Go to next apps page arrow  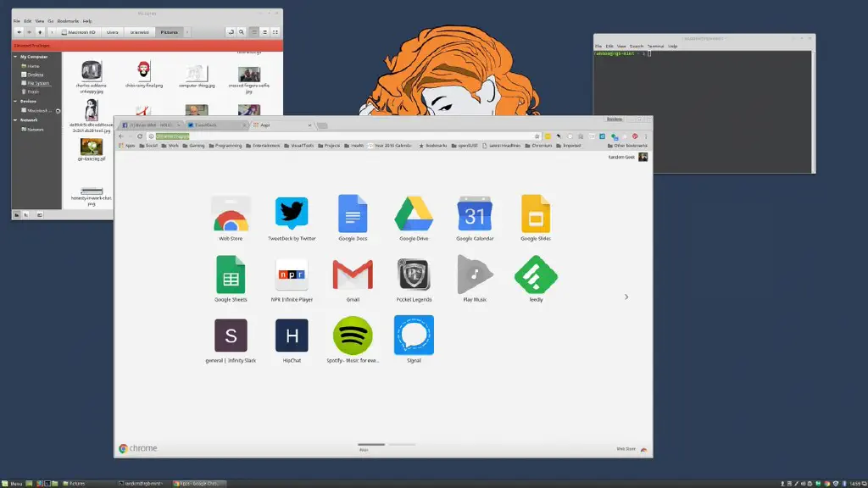pos(626,297)
